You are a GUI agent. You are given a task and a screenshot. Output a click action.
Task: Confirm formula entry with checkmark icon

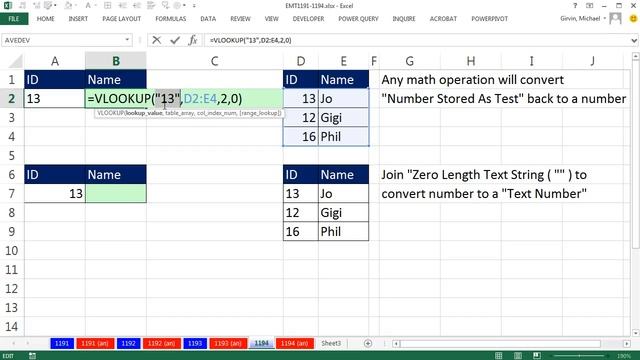point(175,40)
